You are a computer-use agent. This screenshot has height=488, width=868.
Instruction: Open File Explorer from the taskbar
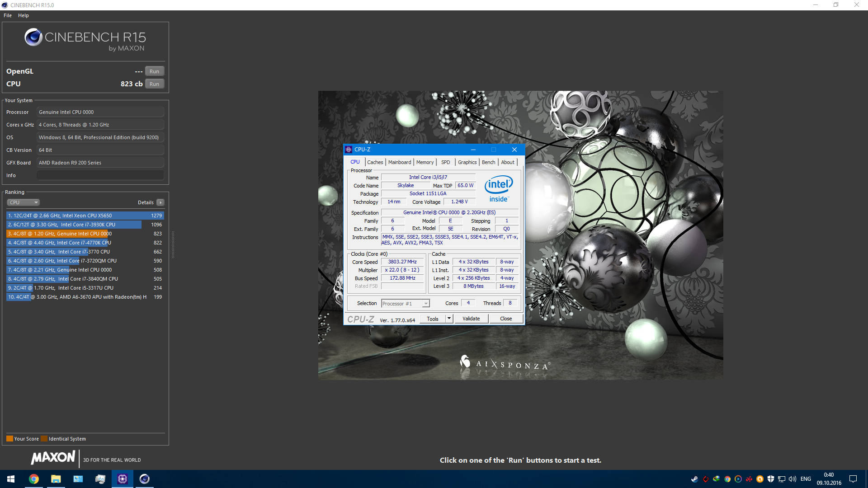[56, 479]
